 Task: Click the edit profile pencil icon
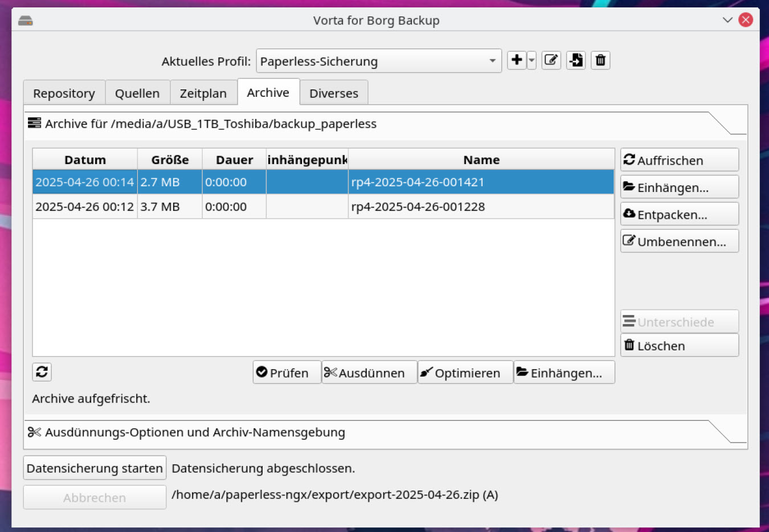(x=551, y=60)
